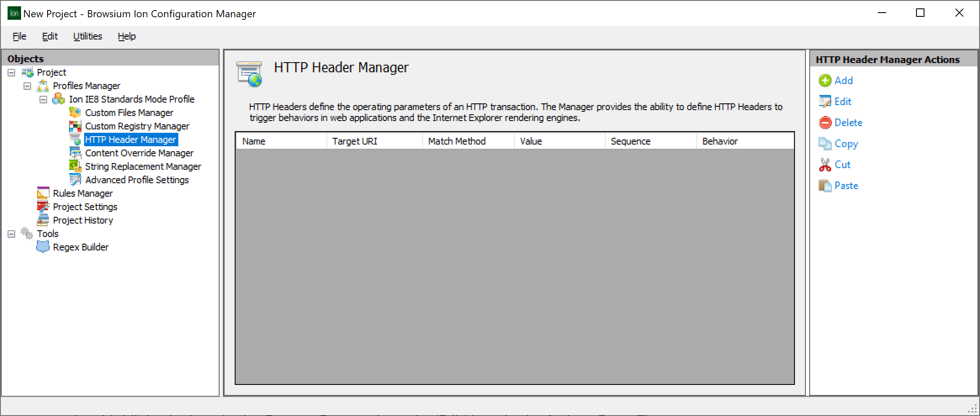Click the Paste action link
The height and width of the screenshot is (416, 980).
pos(846,185)
